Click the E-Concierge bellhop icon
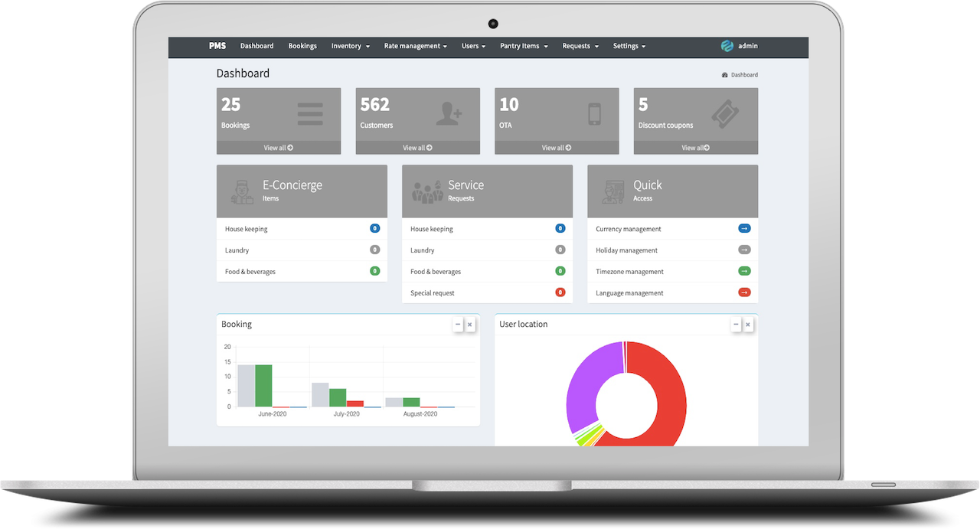Image resolution: width=980 pixels, height=529 pixels. click(243, 191)
